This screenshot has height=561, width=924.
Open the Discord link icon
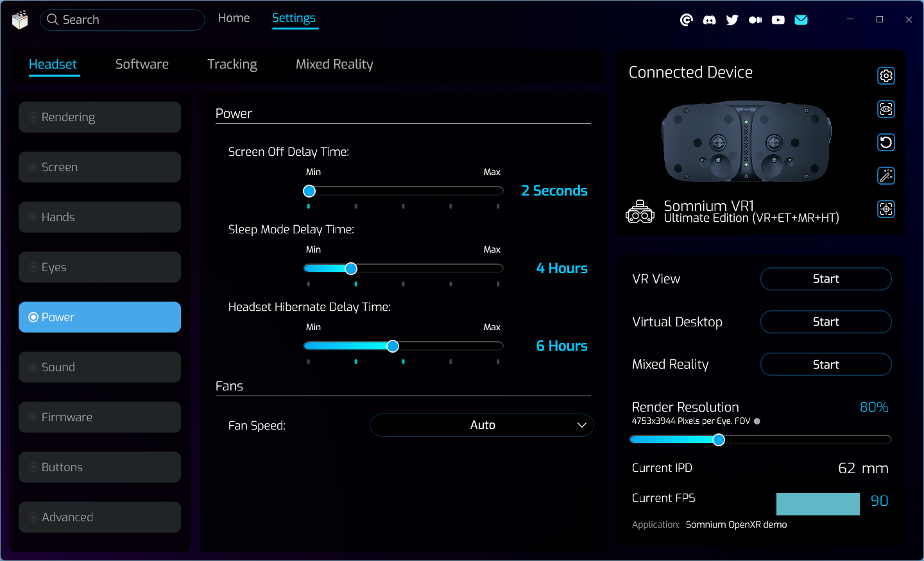709,20
